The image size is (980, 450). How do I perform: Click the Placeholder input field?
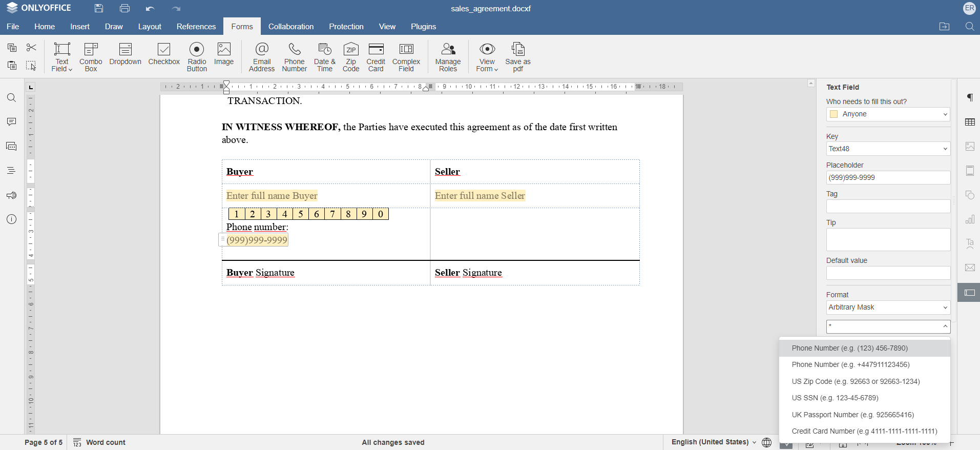888,178
